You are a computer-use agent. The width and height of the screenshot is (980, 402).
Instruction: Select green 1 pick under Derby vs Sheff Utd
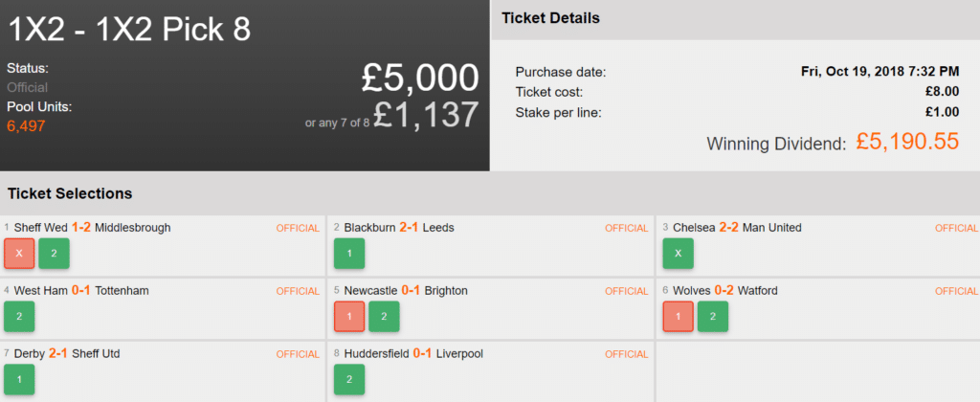[x=19, y=380]
